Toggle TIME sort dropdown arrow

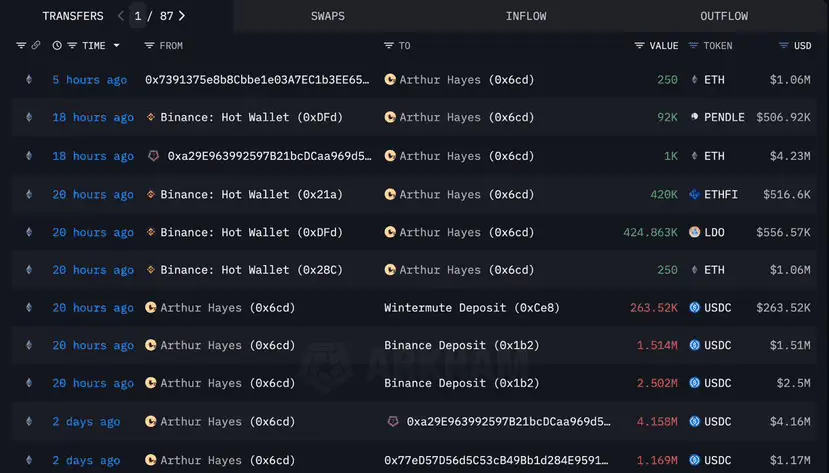click(116, 45)
